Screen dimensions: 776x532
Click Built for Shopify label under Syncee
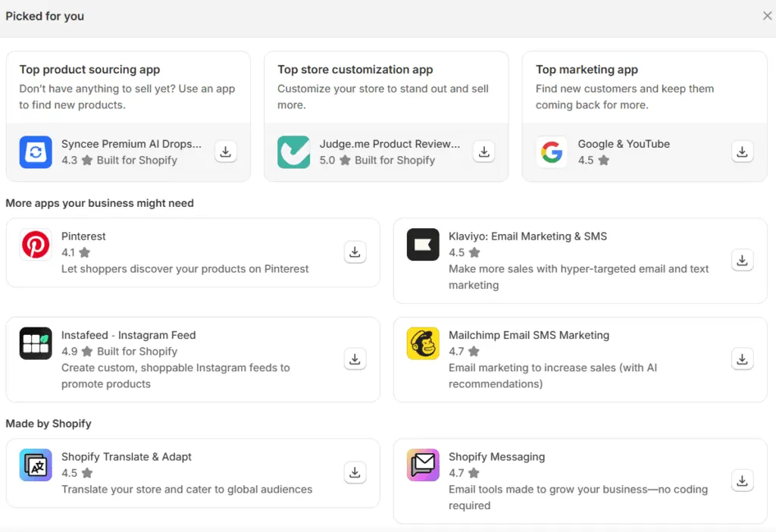[136, 161]
